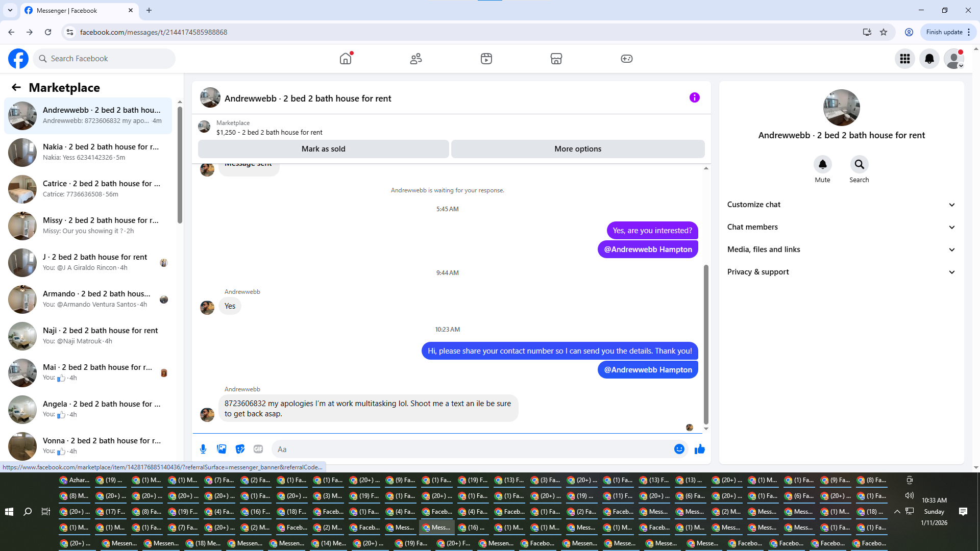Open the account profile avatar menu

click(954, 59)
